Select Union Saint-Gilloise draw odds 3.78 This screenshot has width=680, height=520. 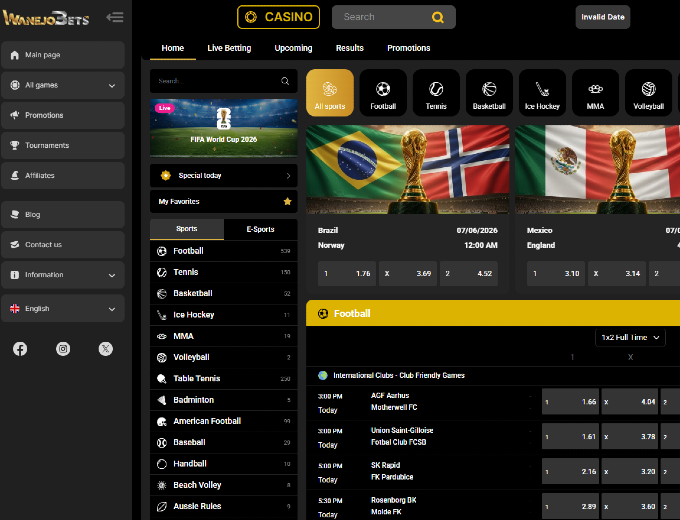tap(630, 436)
